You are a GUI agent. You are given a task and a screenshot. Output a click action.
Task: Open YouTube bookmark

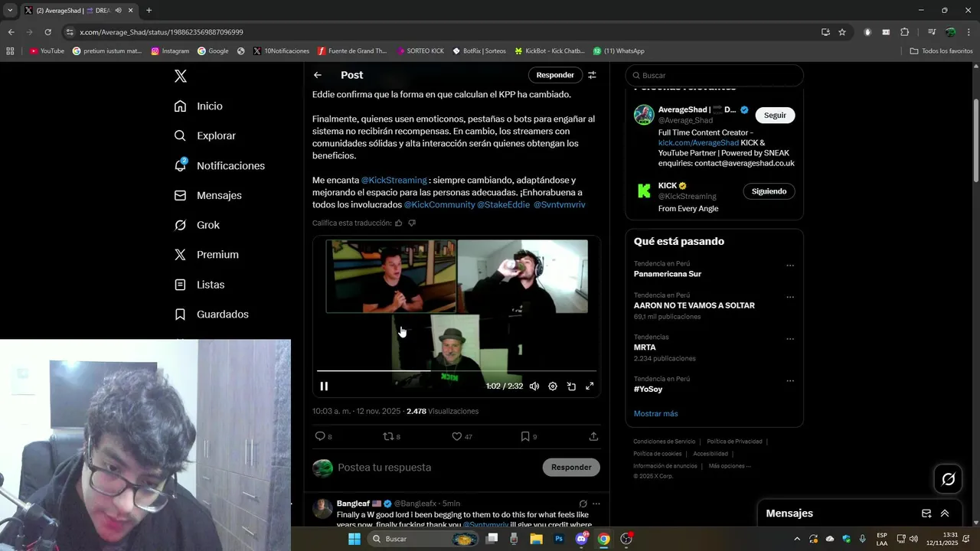click(x=47, y=51)
